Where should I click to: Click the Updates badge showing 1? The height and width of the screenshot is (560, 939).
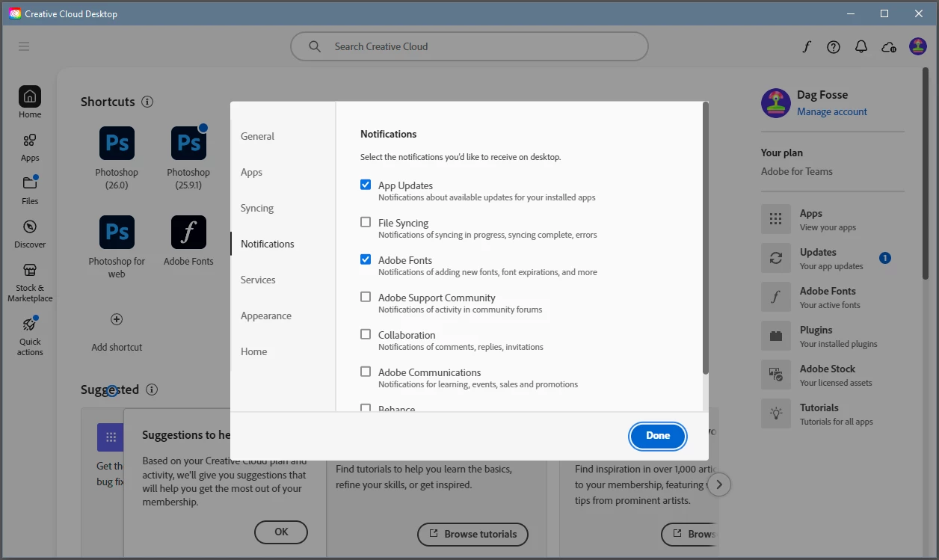point(885,258)
